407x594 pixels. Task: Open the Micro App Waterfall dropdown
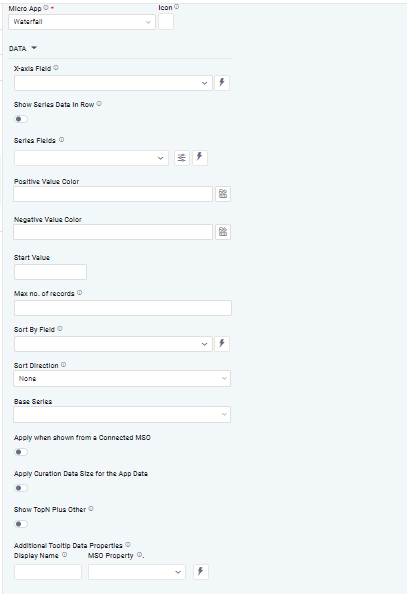[82, 22]
